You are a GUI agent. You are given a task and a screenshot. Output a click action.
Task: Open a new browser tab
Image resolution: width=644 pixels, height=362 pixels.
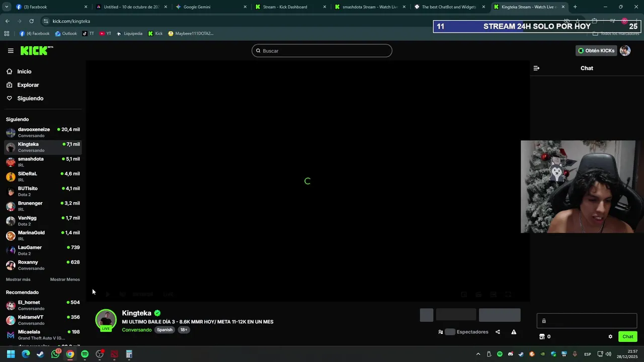[575, 7]
